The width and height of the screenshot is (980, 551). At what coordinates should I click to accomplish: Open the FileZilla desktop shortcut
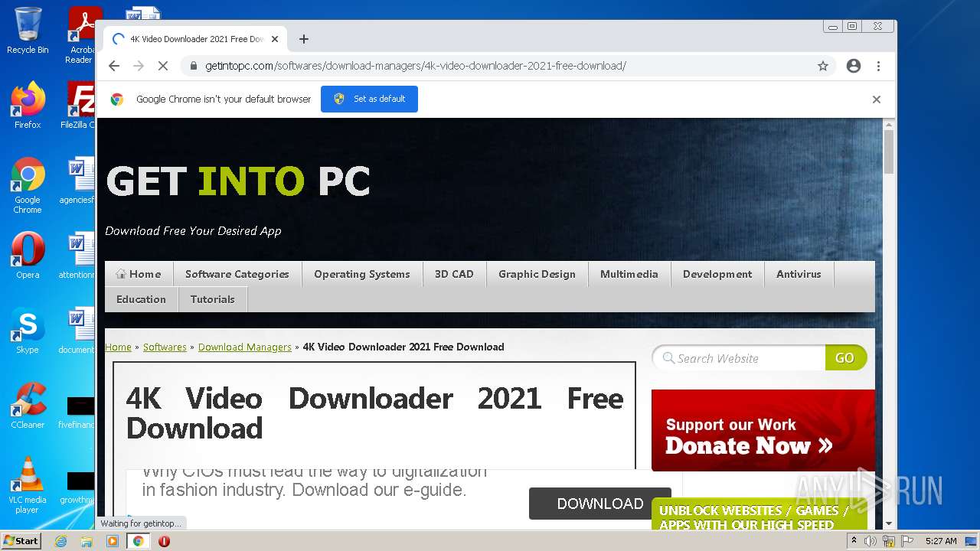point(79,106)
